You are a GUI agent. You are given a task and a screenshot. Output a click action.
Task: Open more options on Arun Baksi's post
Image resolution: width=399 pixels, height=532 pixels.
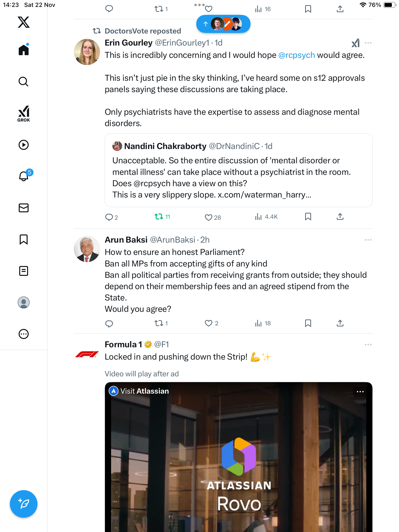point(368,240)
